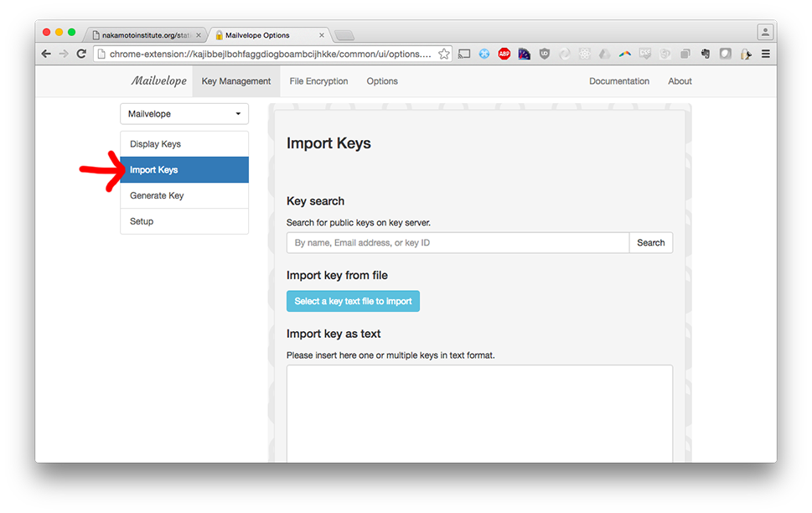The height and width of the screenshot is (513, 812).
Task: Click the React DevTools extension icon
Action: 585,54
